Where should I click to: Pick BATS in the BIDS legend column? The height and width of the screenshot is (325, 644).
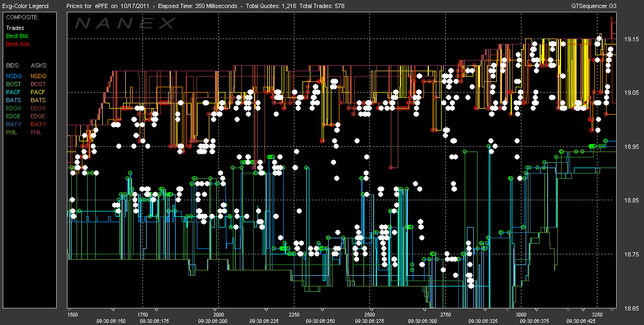[13, 100]
